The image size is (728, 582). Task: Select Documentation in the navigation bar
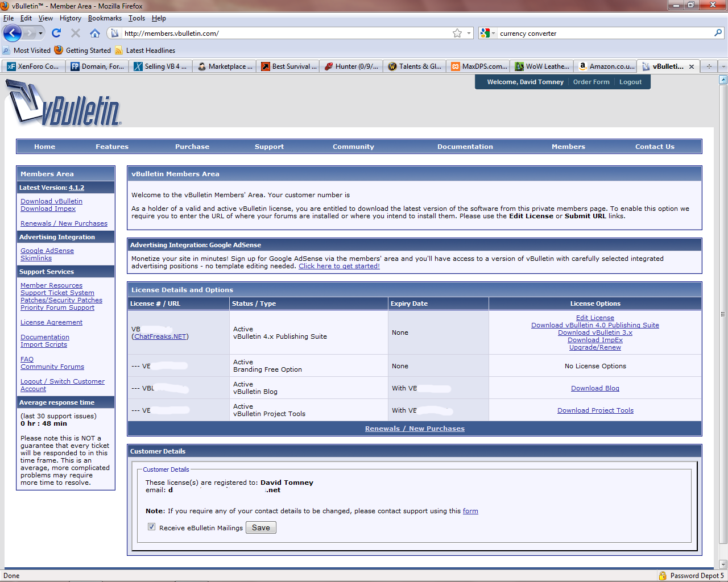click(465, 147)
